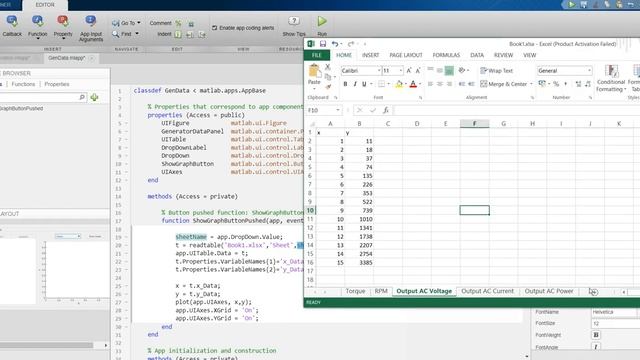640x360 pixels.
Task: Select the RPM sheet tab
Action: 381,291
